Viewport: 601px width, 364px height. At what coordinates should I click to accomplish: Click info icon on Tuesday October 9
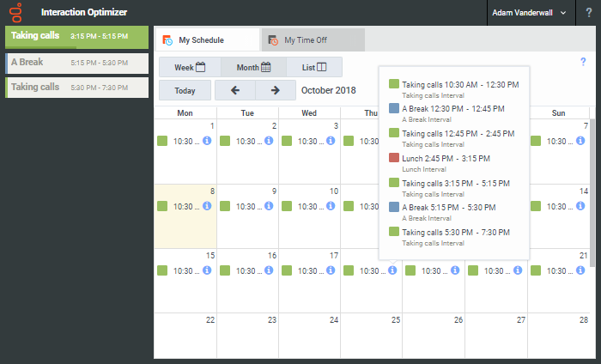269,206
